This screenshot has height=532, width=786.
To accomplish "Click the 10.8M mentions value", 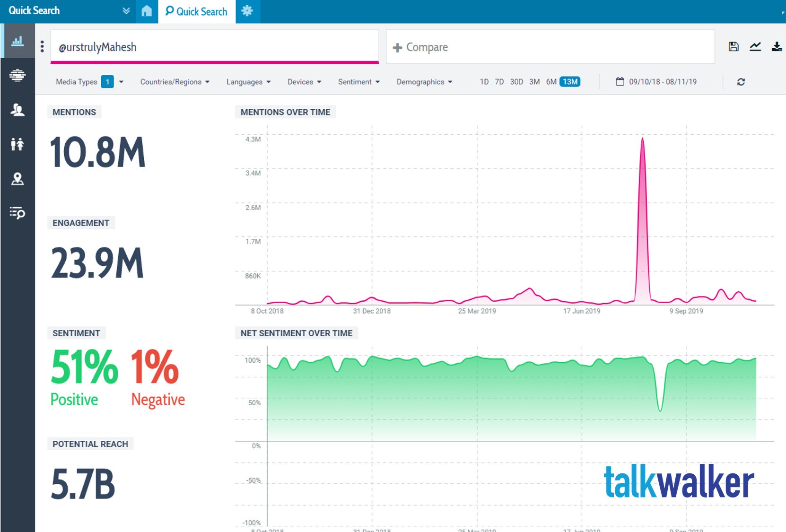I will point(97,153).
